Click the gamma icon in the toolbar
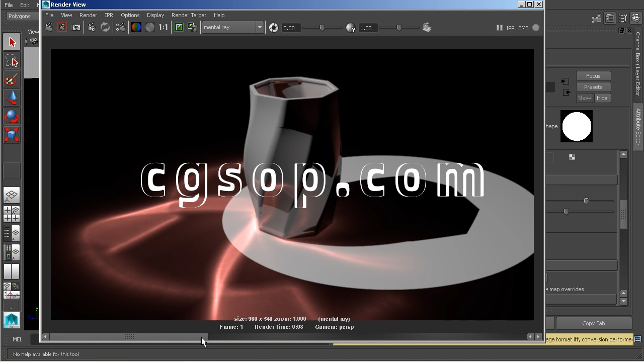The image size is (644, 362). pos(351,28)
